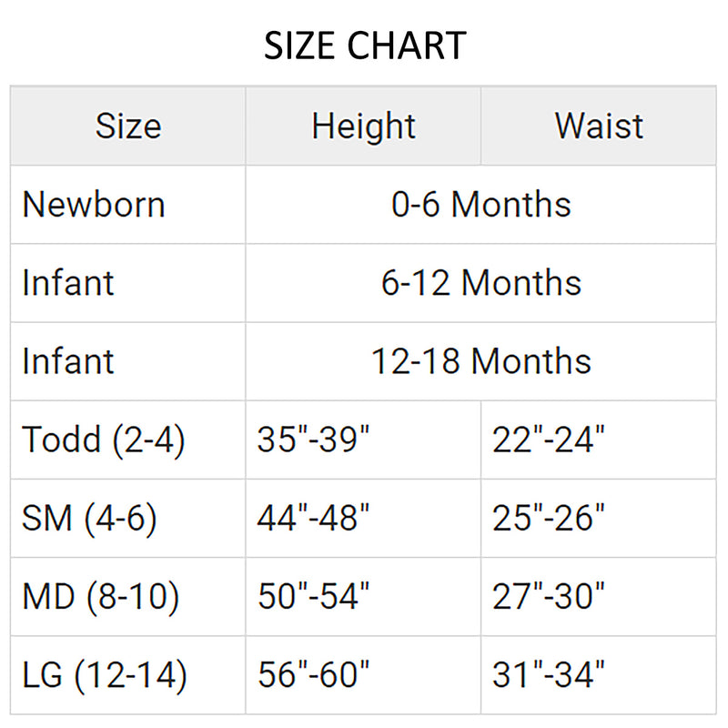This screenshot has width=728, height=728.
Task: Click the 35"-39" height cell
Action: coord(314,440)
